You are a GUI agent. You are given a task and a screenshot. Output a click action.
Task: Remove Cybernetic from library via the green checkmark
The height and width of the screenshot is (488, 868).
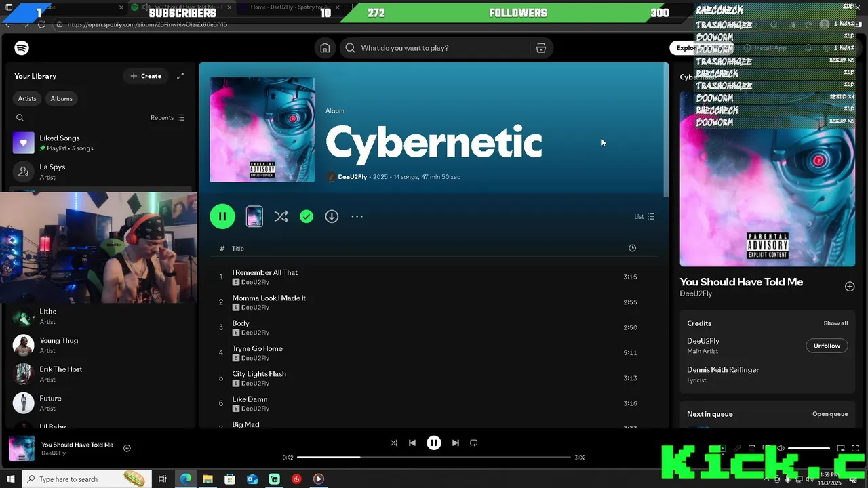coord(307,216)
